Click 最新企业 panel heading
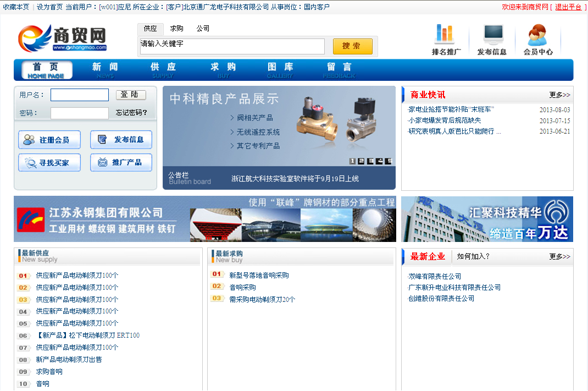 (x=428, y=257)
